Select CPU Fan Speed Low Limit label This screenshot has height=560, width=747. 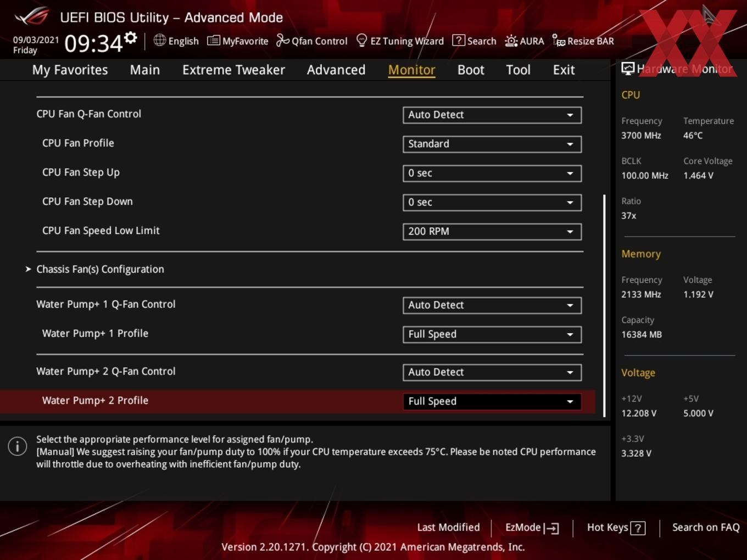(x=101, y=231)
